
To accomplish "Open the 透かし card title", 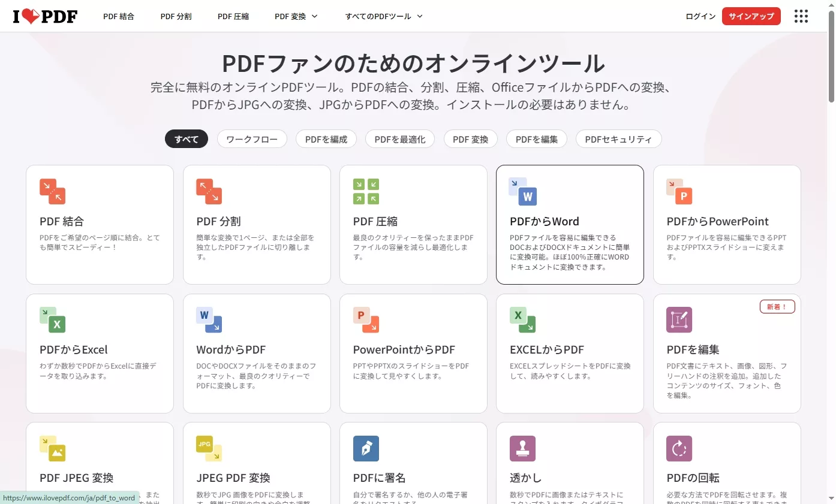I will pos(526,478).
